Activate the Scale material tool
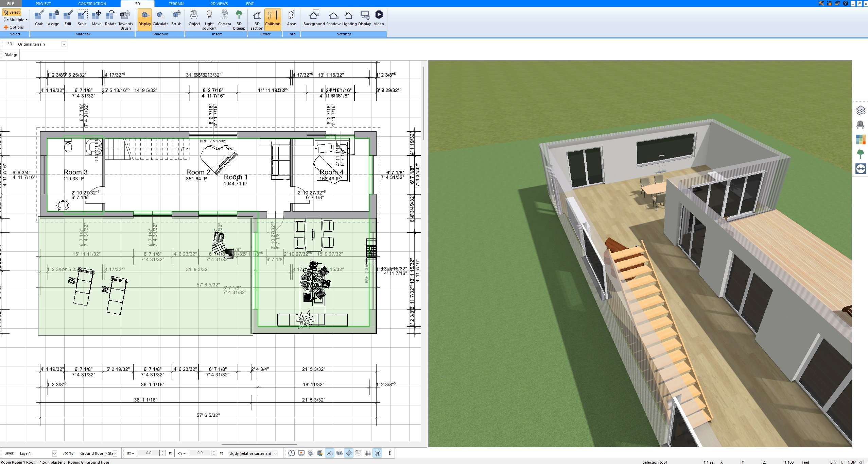The height and width of the screenshot is (464, 868). click(x=82, y=18)
